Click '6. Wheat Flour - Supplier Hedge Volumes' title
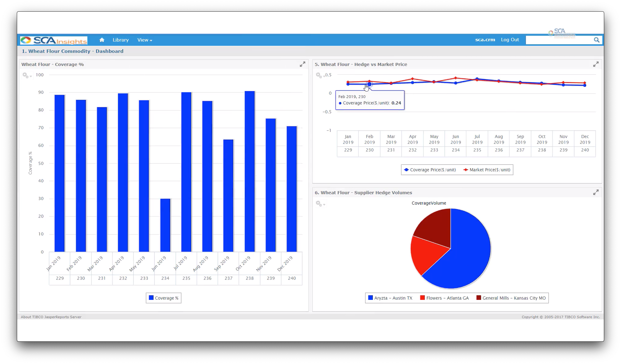The width and height of the screenshot is (621, 364). tap(363, 192)
